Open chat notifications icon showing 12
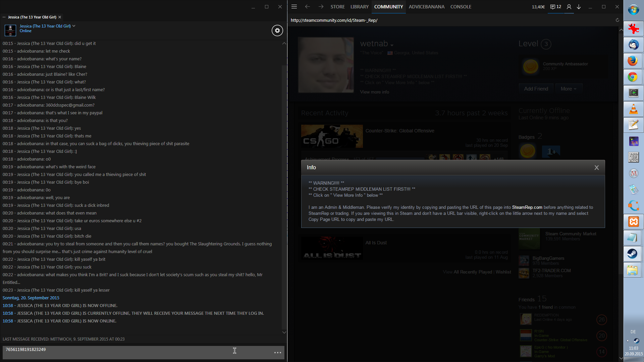Screen dimensions: 644x362 [556, 7]
